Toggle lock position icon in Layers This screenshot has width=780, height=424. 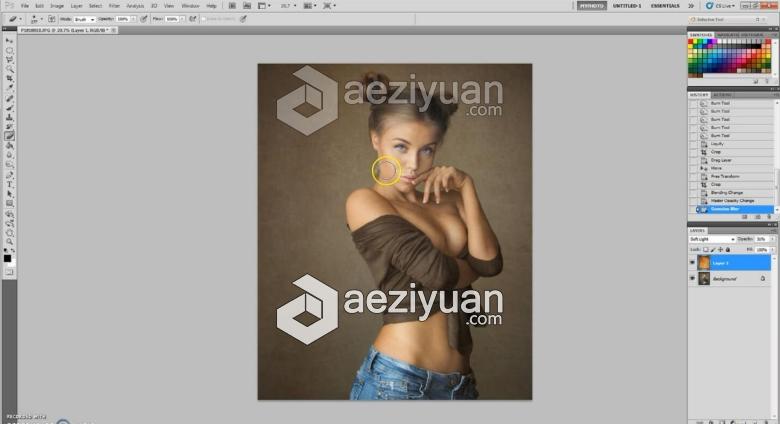pyautogui.click(x=720, y=249)
